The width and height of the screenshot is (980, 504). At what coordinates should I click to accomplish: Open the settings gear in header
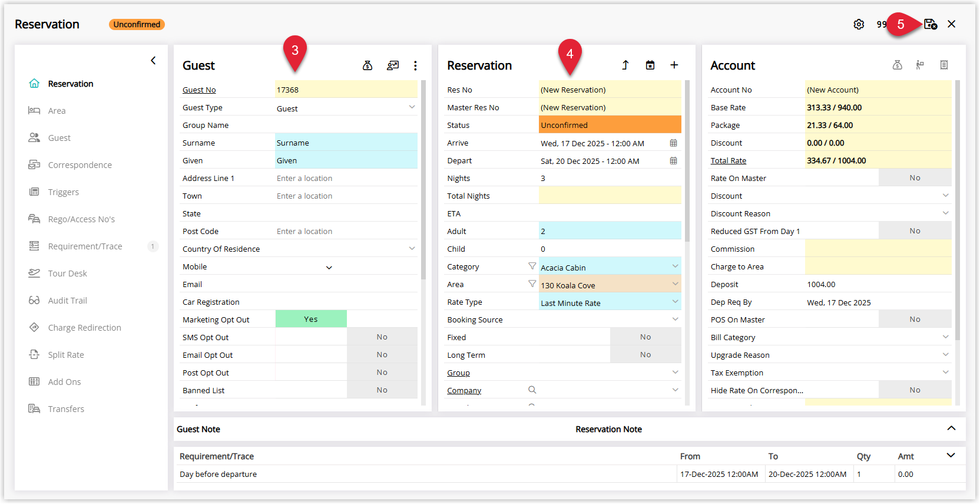[859, 24]
